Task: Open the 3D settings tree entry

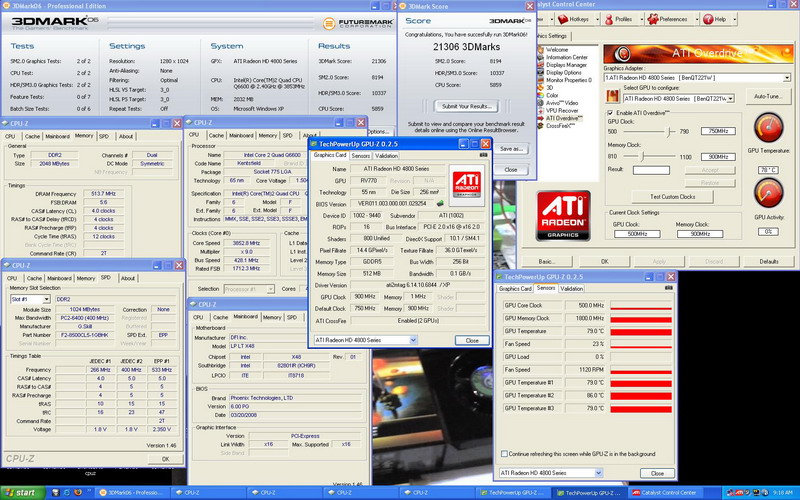Action: [549, 88]
